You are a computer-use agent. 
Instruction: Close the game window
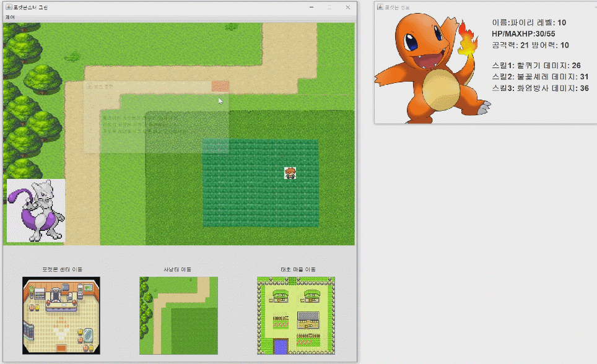(347, 7)
